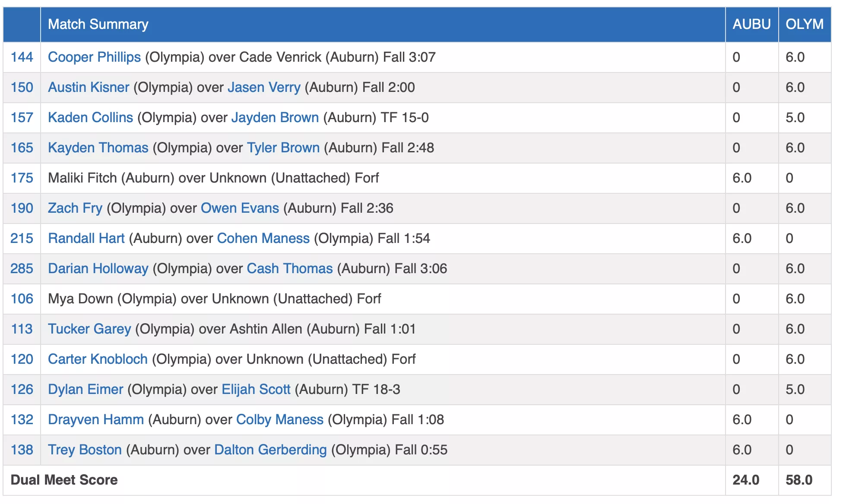Screen dimensions: 843x504
Task: Click Olympia 6.0 score in Kayden Thomas row
Action: pyautogui.click(x=795, y=148)
